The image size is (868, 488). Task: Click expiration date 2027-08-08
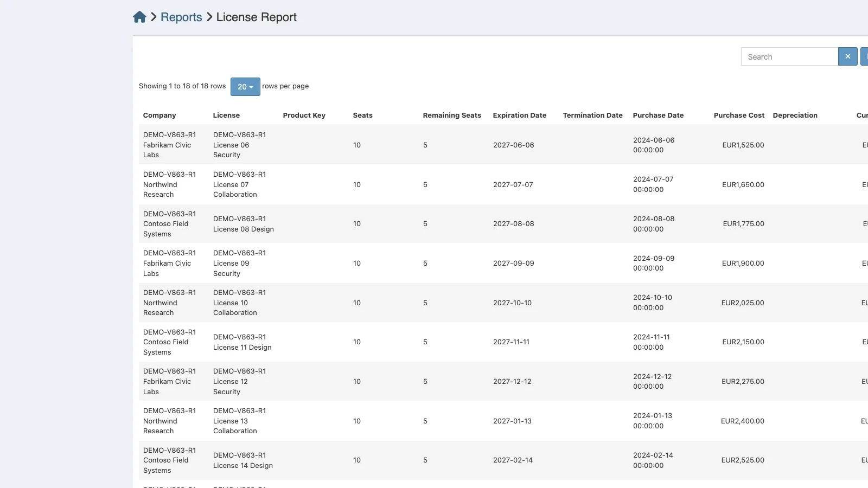click(x=514, y=224)
